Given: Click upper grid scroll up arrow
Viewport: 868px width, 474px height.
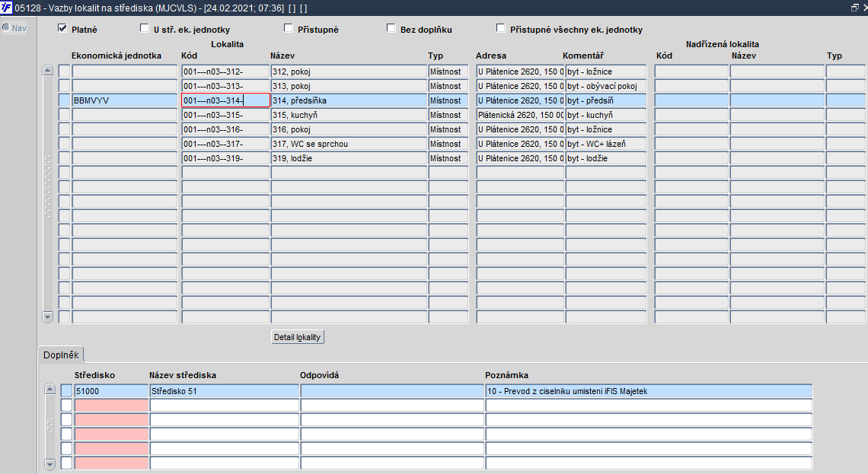Looking at the screenshot, I should [x=48, y=70].
